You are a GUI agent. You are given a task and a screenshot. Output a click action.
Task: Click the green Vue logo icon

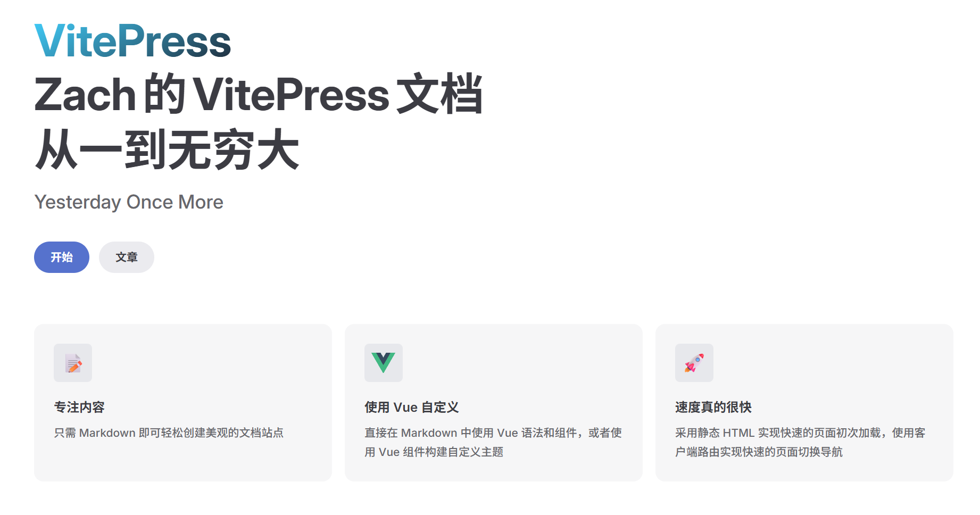click(384, 363)
